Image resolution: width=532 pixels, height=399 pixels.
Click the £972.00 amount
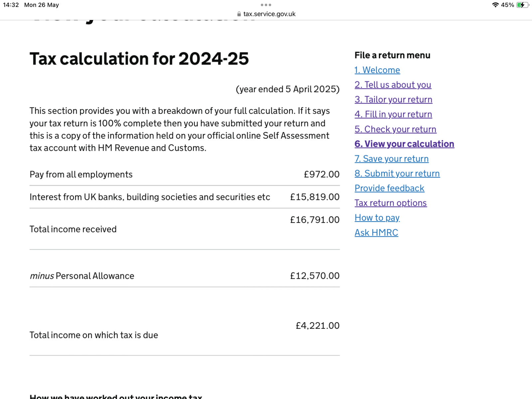322,174
